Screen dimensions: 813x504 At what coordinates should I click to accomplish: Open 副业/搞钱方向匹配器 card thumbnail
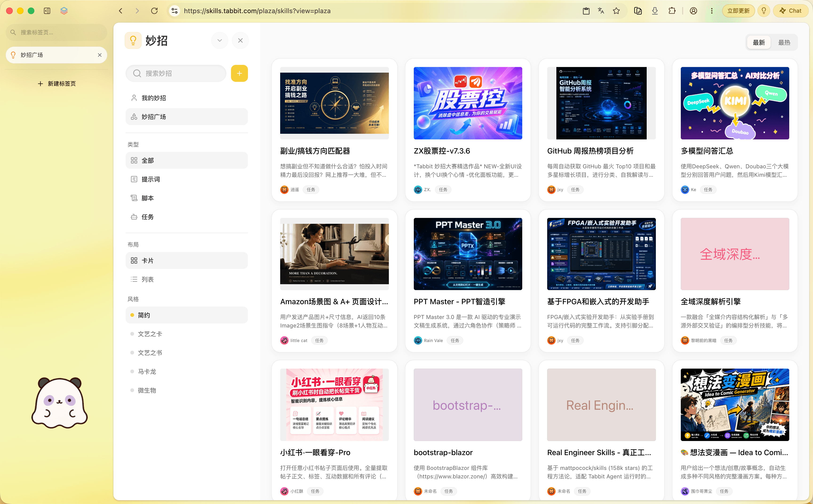(x=334, y=103)
